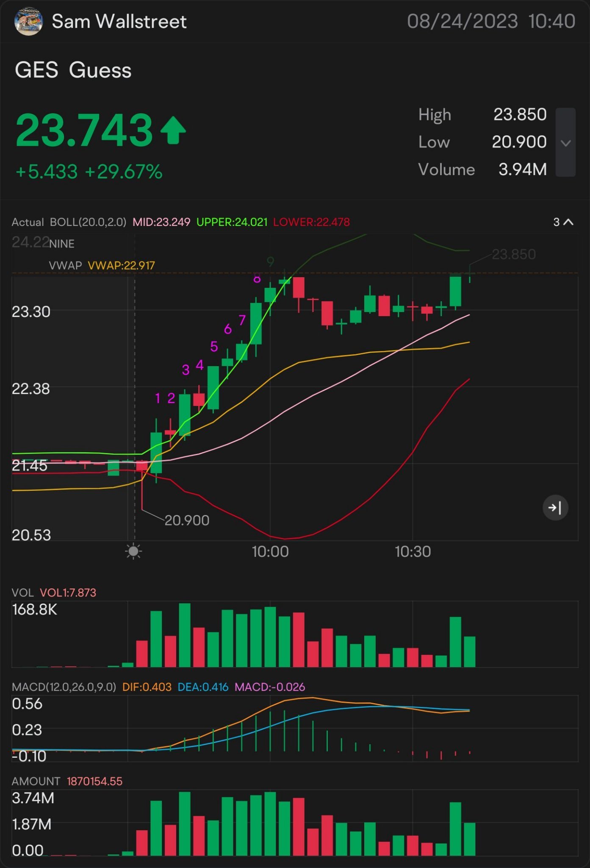Tap the 08/24/2023 10:40 timestamp

[491, 21]
